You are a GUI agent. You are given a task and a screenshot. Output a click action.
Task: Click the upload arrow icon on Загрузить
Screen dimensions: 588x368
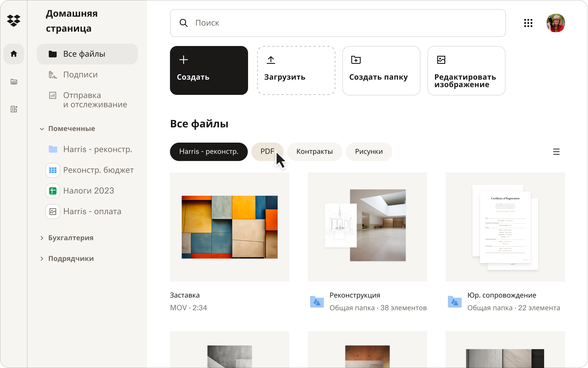pyautogui.click(x=271, y=60)
